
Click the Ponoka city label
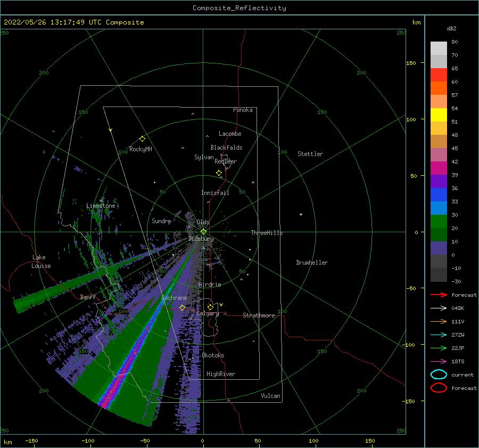243,110
